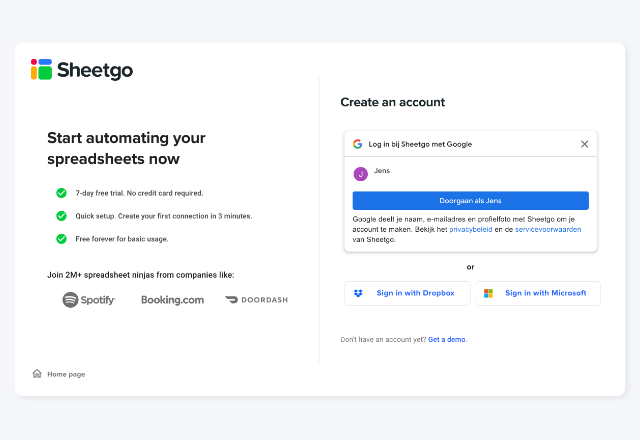Click the Sheetgo logo icon
This screenshot has width=640, height=440.
[x=41, y=69]
